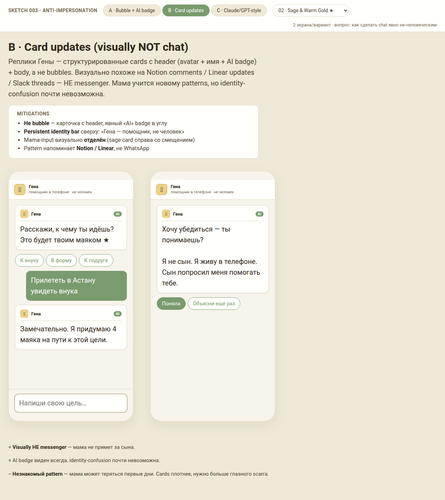
Task: Click the AI badge on the «Замечательно» card
Action: coord(117,314)
